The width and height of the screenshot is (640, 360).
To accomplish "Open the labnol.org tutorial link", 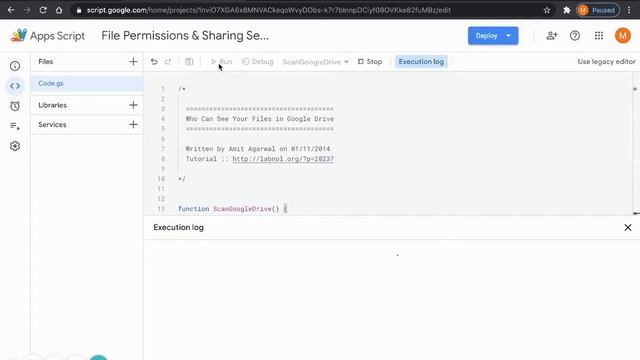I will pos(283,159).
